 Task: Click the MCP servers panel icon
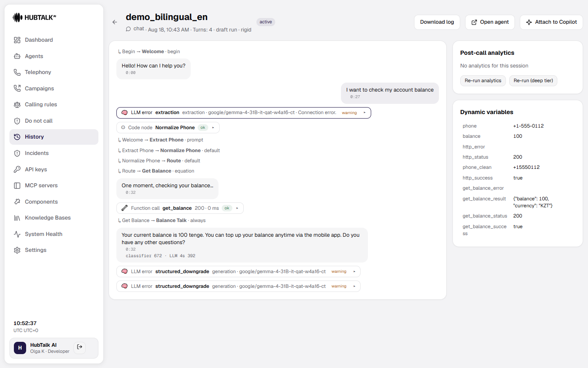[x=17, y=185]
